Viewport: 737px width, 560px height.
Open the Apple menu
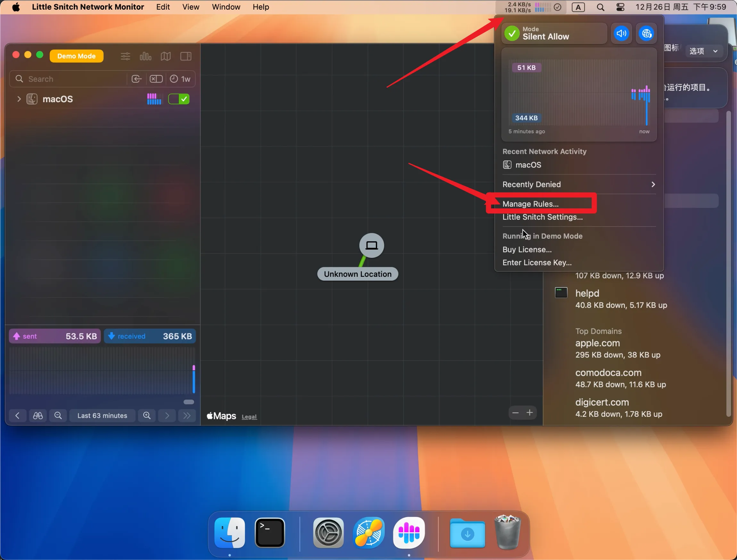16,7
